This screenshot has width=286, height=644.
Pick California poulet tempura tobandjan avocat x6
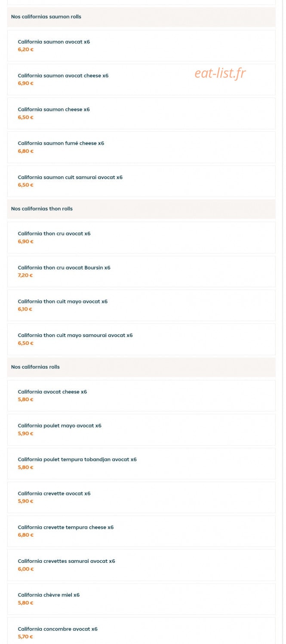pos(141,463)
